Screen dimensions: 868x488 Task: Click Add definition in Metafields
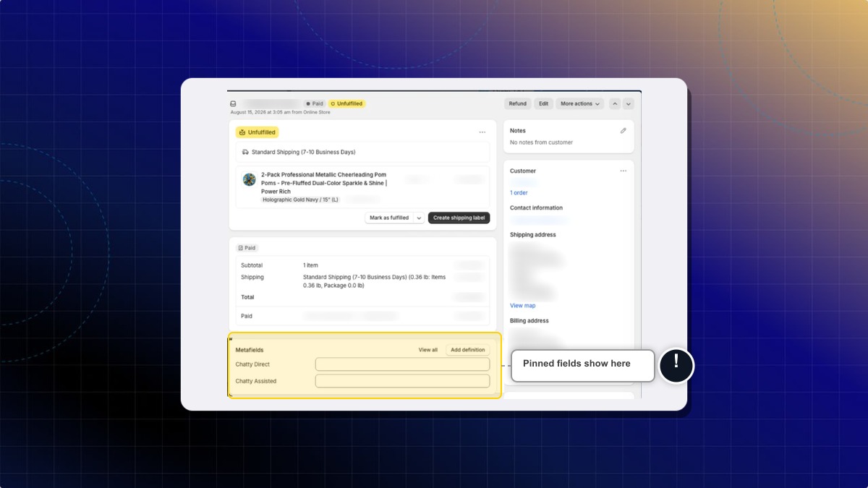[468, 350]
